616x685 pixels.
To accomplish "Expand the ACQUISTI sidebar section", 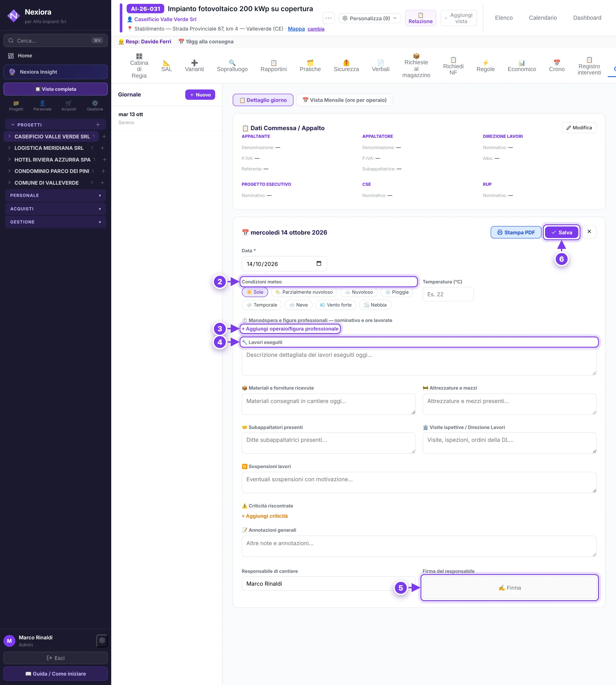I will 56,209.
